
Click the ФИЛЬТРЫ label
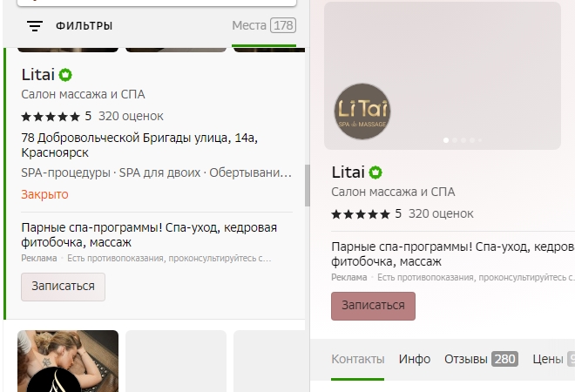tap(84, 26)
